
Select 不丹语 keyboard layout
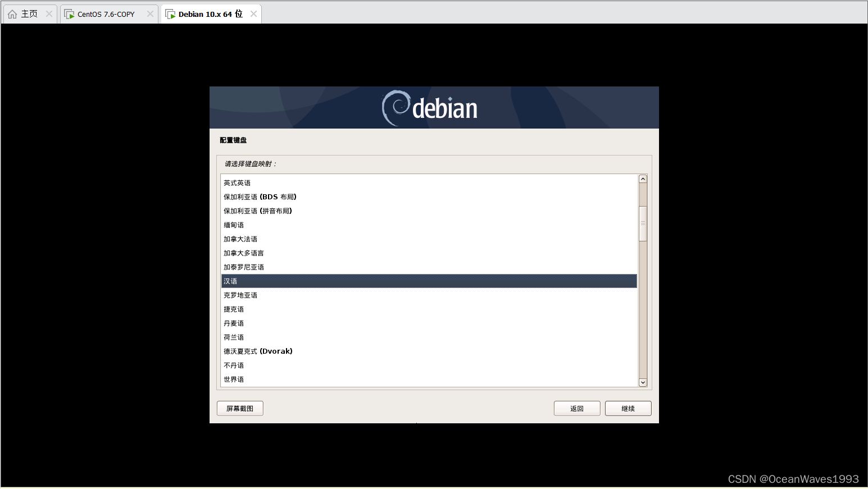[x=429, y=365]
